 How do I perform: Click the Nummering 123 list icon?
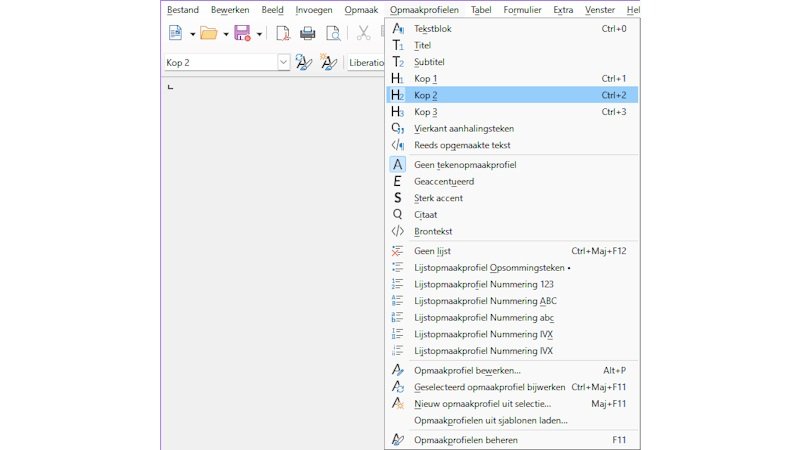pos(397,284)
